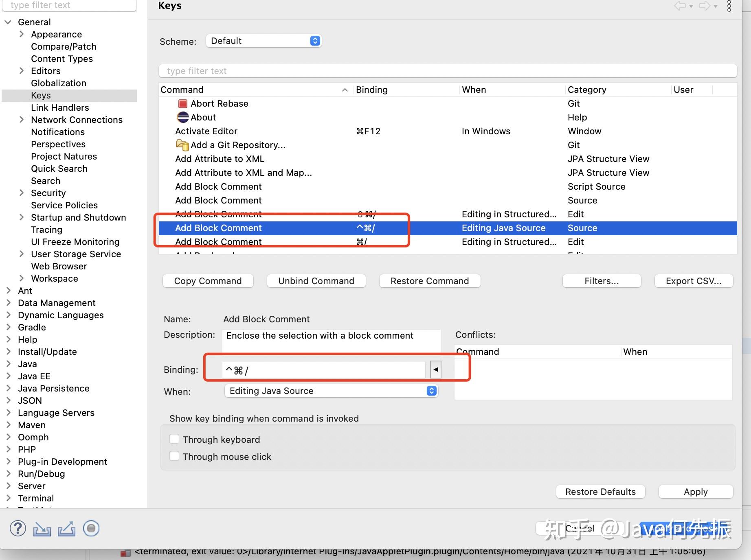Image resolution: width=751 pixels, height=560 pixels.
Task: Enable Through mouse click checkbox
Action: pos(174,456)
